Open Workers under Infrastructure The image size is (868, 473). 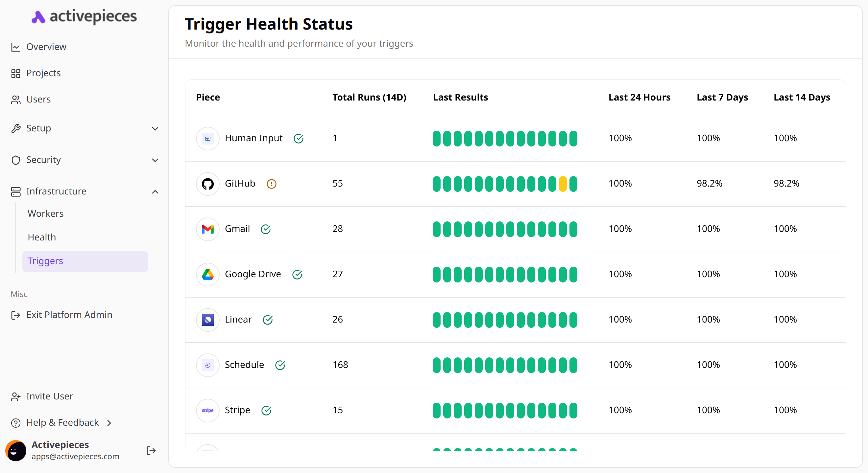pos(45,214)
